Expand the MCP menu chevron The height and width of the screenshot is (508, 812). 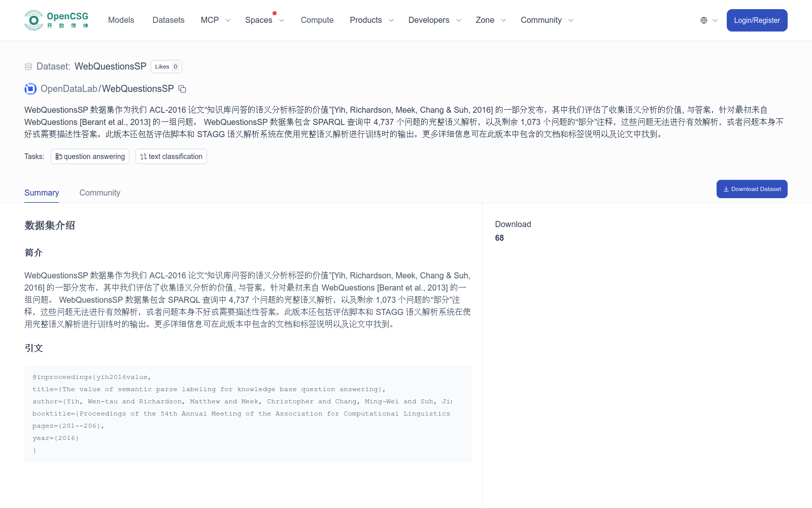(228, 20)
